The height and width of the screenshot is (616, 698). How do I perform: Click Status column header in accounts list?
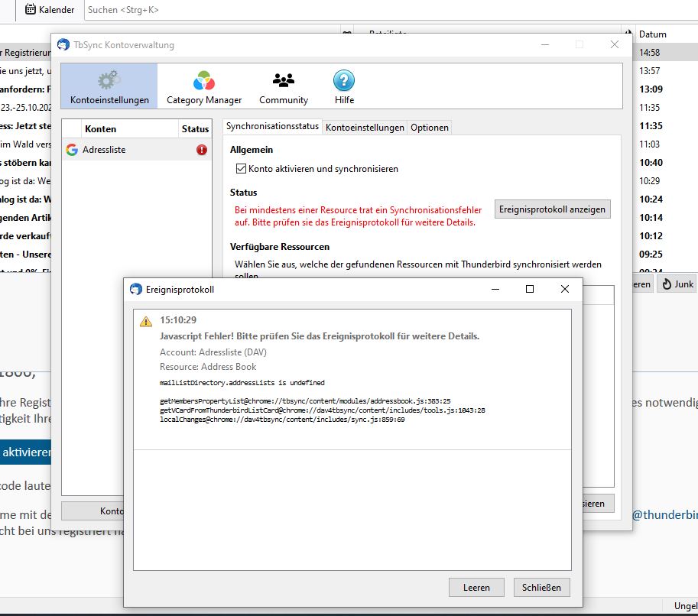(195, 129)
